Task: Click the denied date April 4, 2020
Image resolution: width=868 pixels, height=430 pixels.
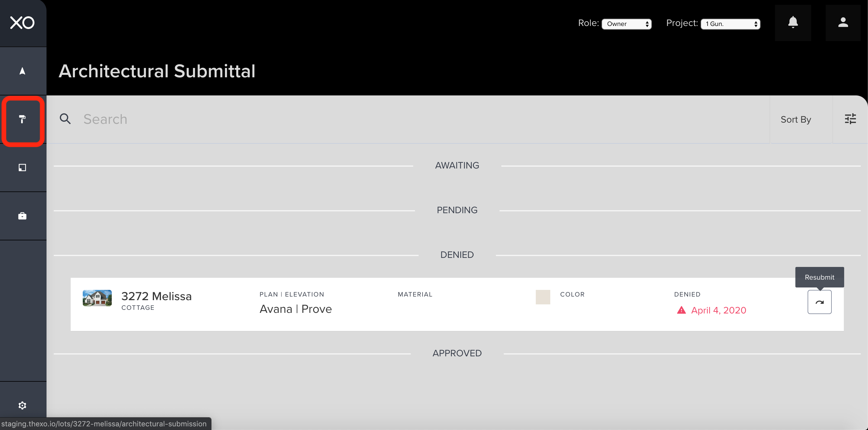Action: point(718,310)
